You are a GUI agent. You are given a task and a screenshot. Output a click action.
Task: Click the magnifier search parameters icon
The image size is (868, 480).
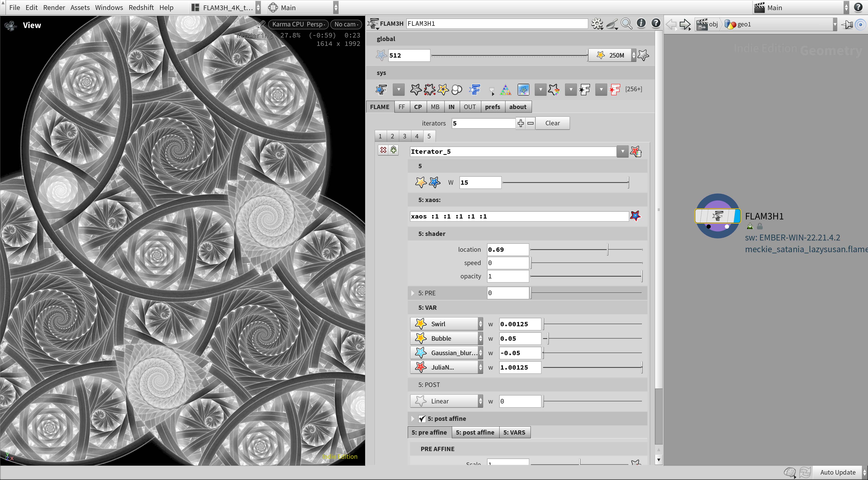(626, 23)
